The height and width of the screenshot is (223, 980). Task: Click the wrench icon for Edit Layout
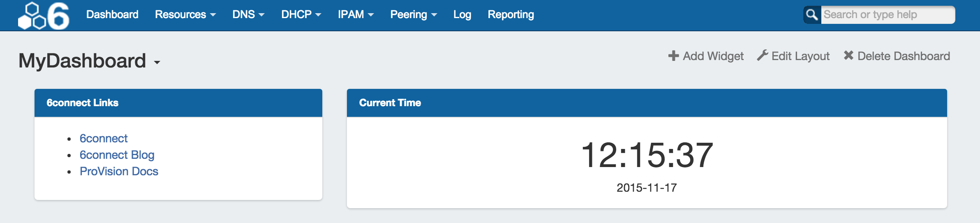763,56
